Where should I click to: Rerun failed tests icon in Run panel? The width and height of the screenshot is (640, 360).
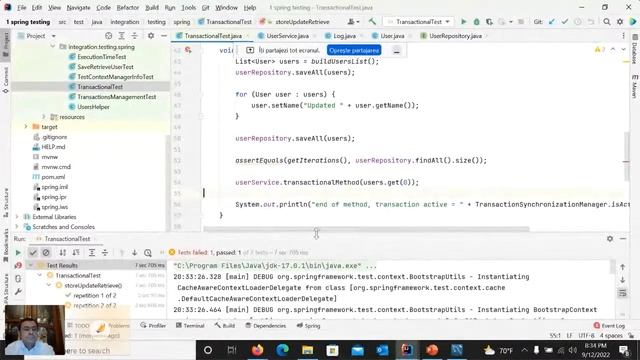click(18, 265)
